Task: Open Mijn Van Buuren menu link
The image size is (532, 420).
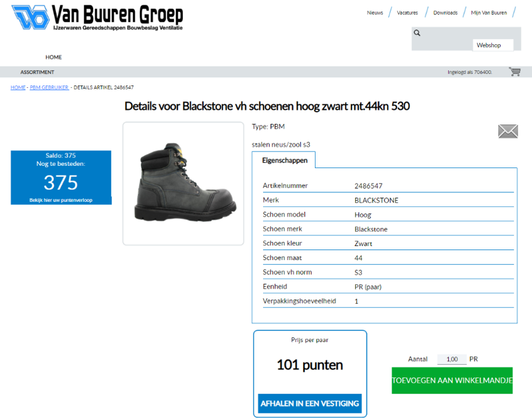Action: [489, 13]
